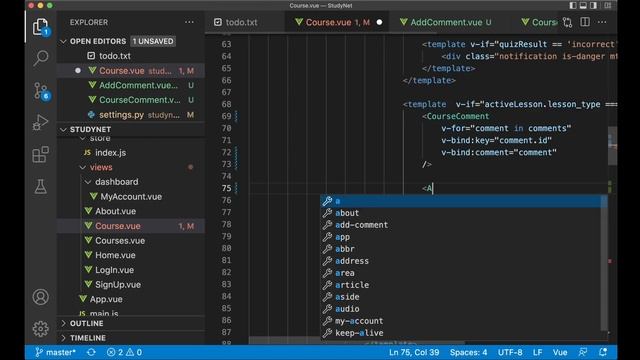
Task: Split the editor to the right
Action: click(585, 22)
